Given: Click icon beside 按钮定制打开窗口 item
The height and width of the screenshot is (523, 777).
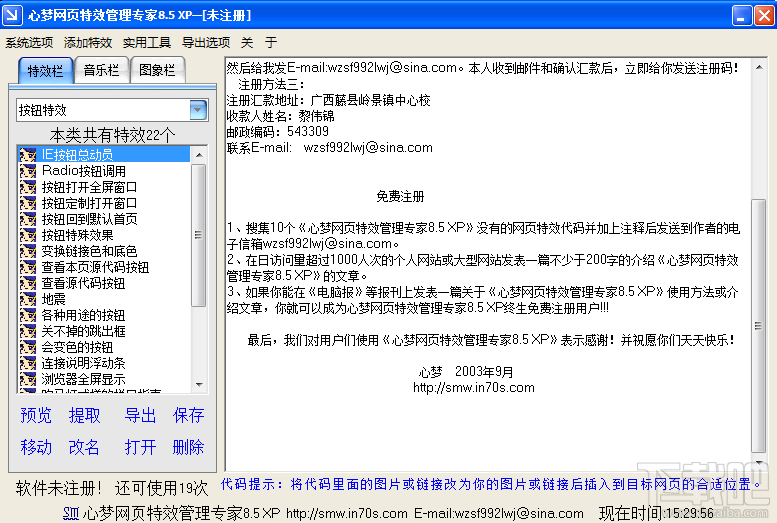Looking at the screenshot, I should coord(28,203).
